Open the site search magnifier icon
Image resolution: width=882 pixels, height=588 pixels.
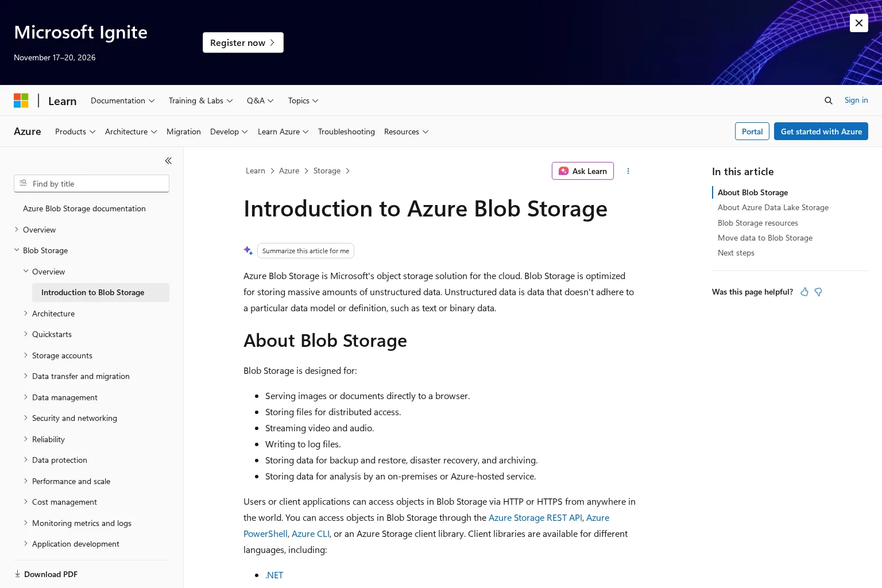[828, 100]
